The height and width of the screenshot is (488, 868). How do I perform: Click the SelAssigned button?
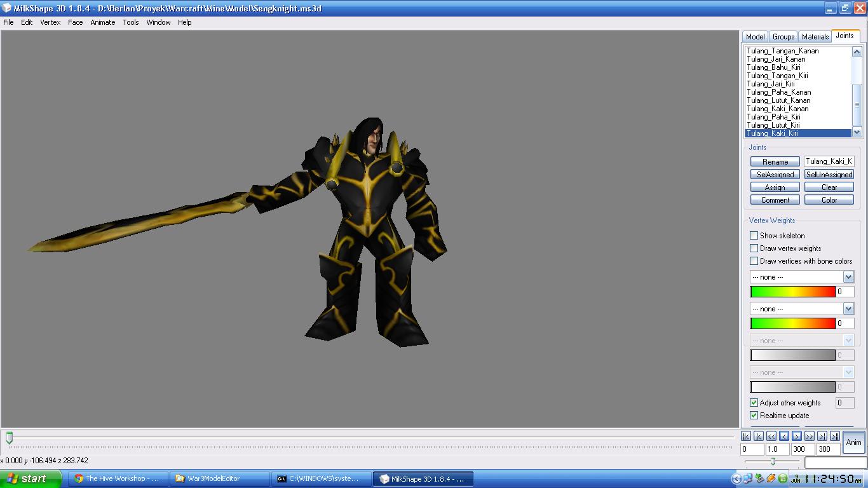(775, 175)
